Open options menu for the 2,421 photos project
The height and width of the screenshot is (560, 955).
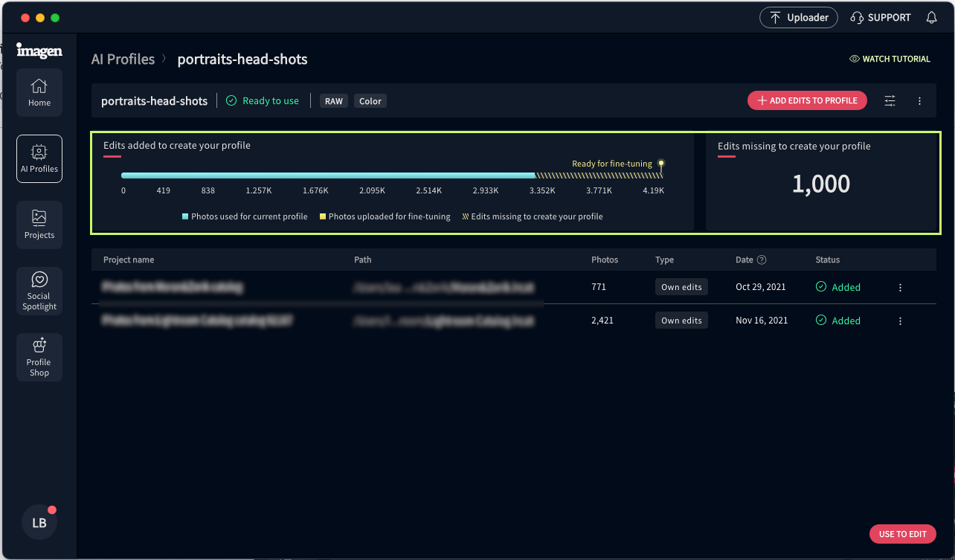pos(900,321)
